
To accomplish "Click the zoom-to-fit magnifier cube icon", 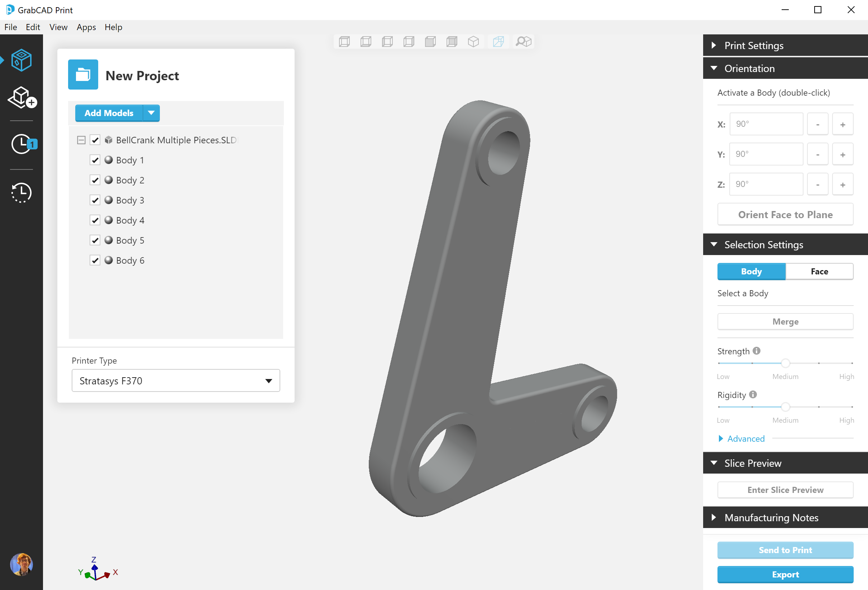I will [523, 42].
